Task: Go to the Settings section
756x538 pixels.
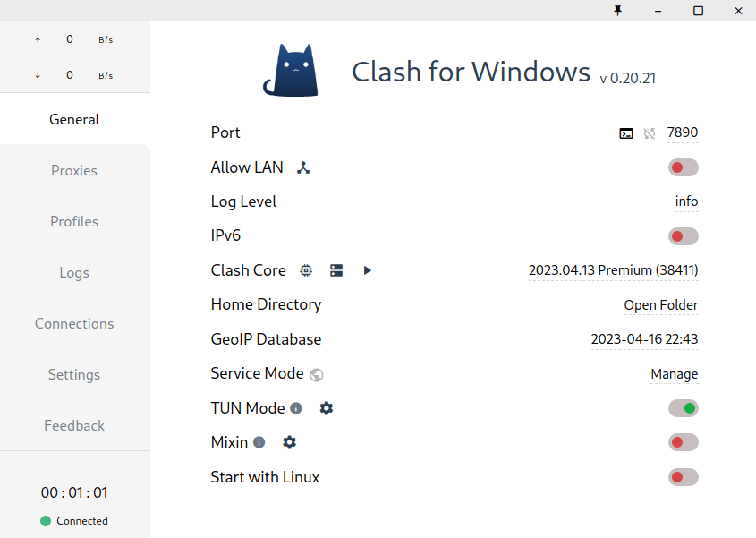Action: [73, 374]
